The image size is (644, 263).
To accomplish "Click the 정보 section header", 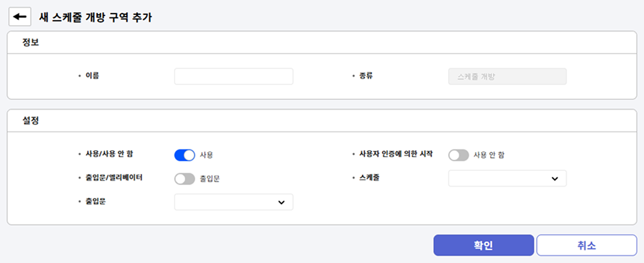I will pos(30,43).
